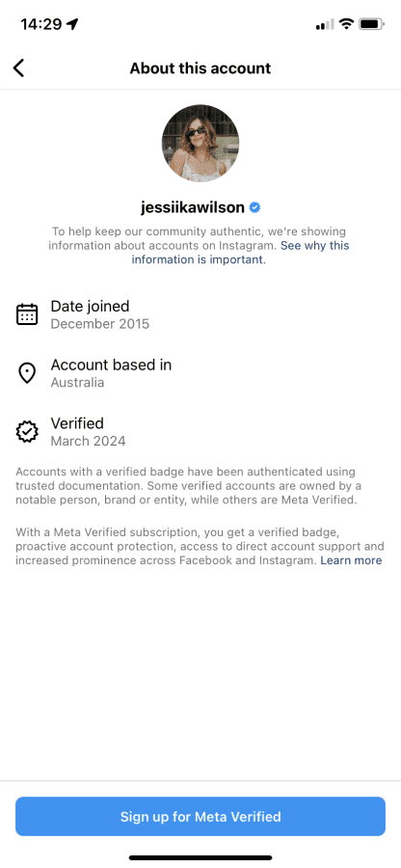Click the blue verified badge next to jessiikawilson
The image size is (401, 868).
click(255, 207)
